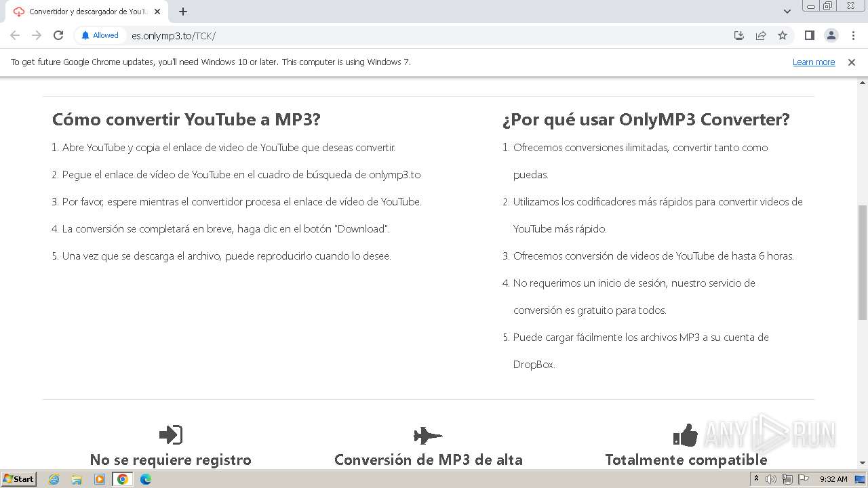This screenshot has width=868, height=488.
Task: Click the browser forward arrow
Action: 37,35
